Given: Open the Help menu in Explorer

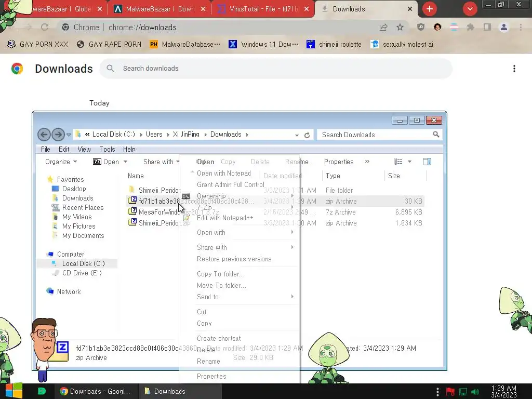Looking at the screenshot, I should tap(129, 149).
